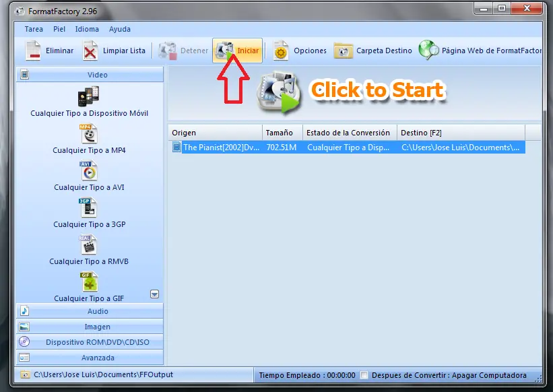Expand the Avanzada section
The width and height of the screenshot is (553, 392).
[x=90, y=358]
